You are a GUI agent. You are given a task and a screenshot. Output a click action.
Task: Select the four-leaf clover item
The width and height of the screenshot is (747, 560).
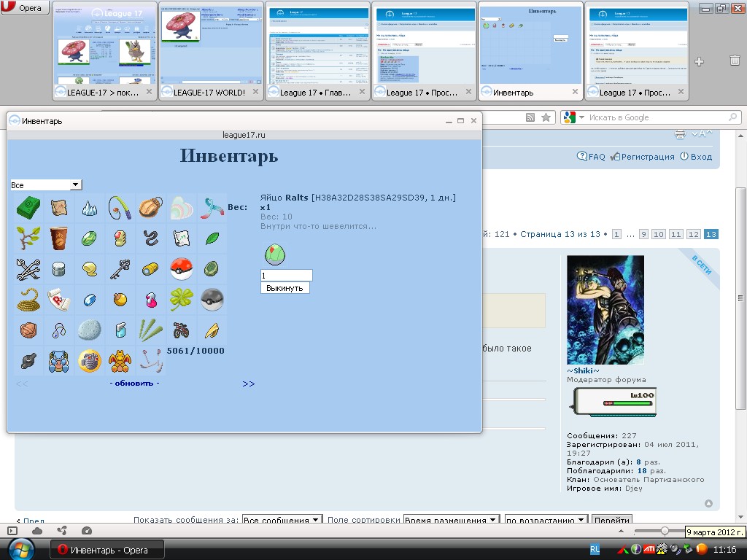tap(181, 300)
